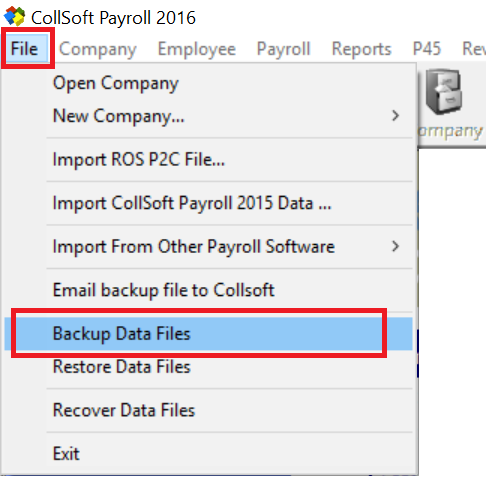Expand Import From Other Payroll Software arrow

(395, 246)
